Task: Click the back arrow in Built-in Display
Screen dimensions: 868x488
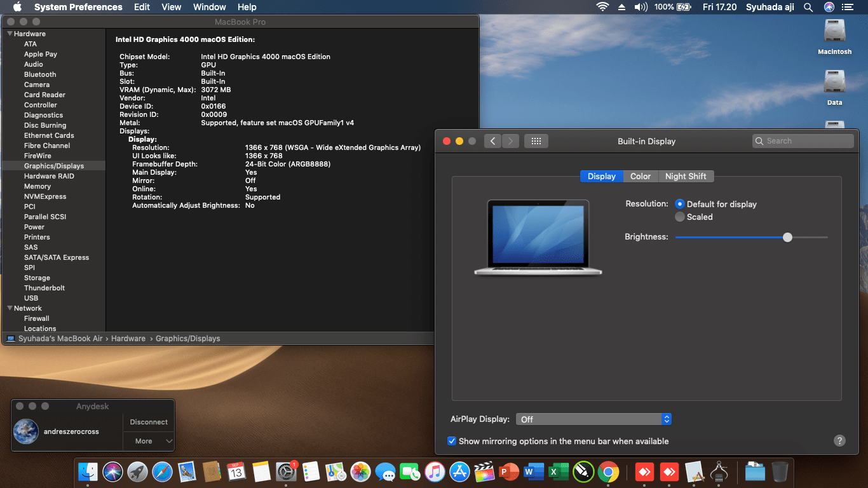Action: click(x=493, y=141)
